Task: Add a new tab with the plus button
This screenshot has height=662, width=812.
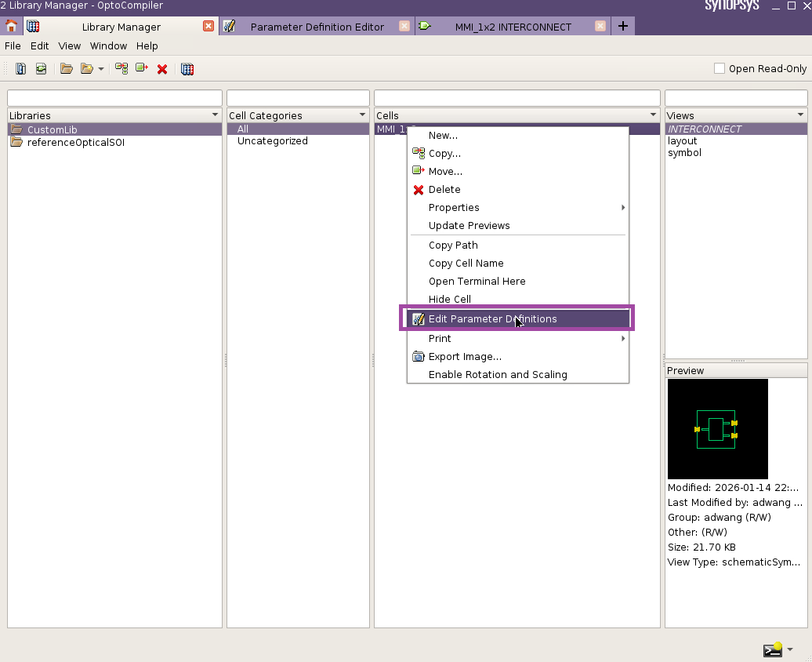Action: click(623, 26)
